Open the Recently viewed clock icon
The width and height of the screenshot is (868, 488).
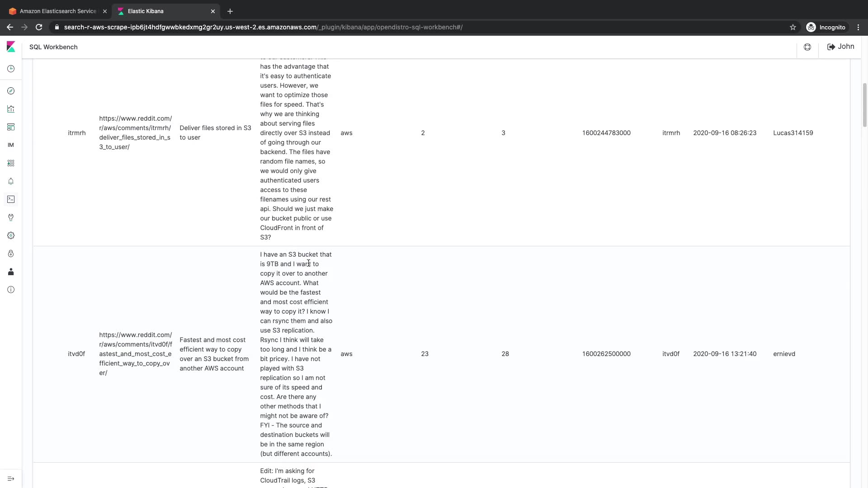coord(11,69)
